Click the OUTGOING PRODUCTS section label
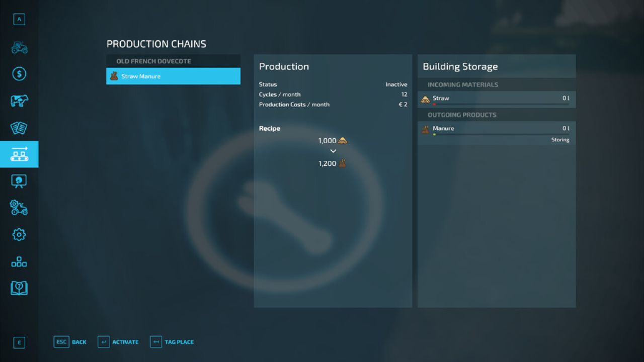 point(462,115)
